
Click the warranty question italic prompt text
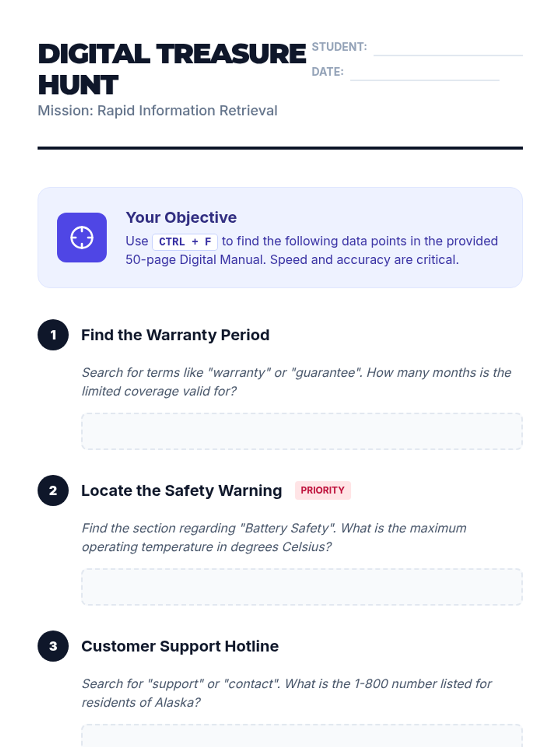[297, 382]
